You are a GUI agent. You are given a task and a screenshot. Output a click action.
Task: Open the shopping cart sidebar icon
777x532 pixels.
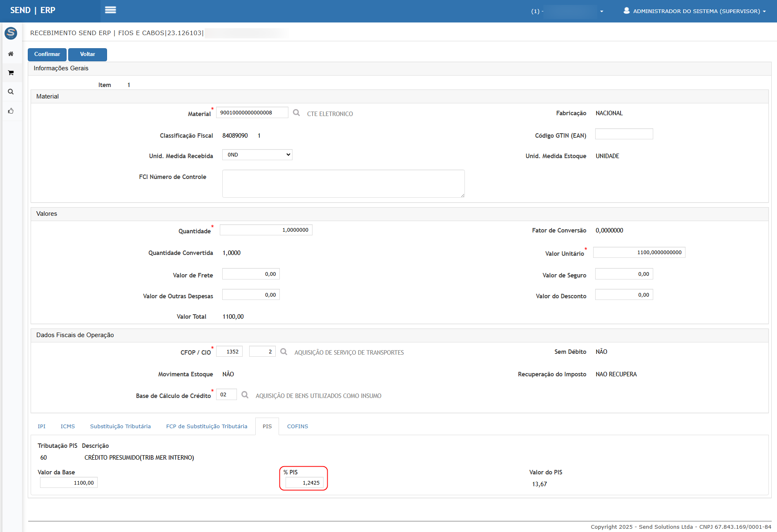(x=11, y=73)
